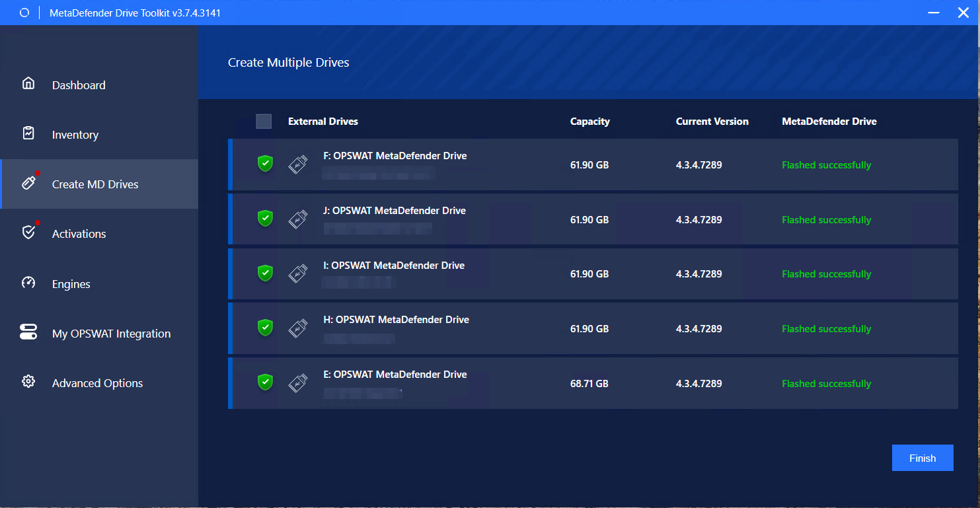Click version 4.3.4.7289 on drive H row
980x508 pixels.
click(699, 329)
